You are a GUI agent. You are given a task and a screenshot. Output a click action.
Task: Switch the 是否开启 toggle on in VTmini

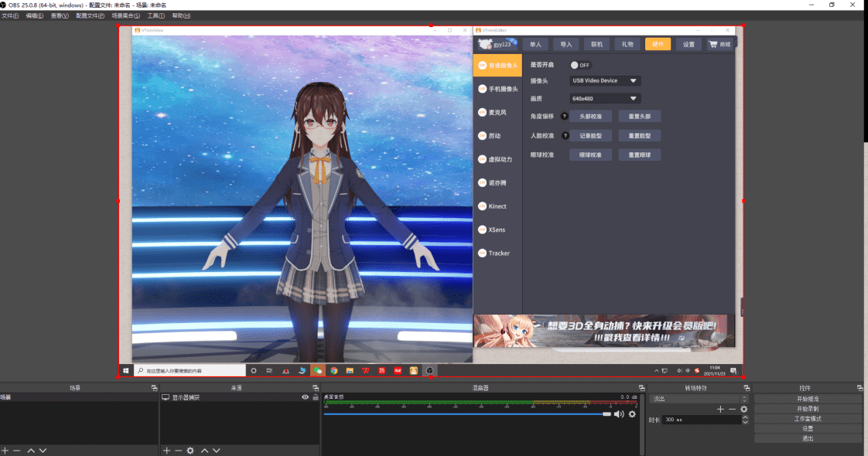580,65
